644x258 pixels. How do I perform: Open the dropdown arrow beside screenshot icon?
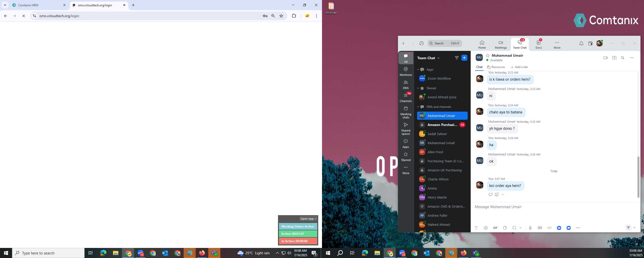[520, 228]
